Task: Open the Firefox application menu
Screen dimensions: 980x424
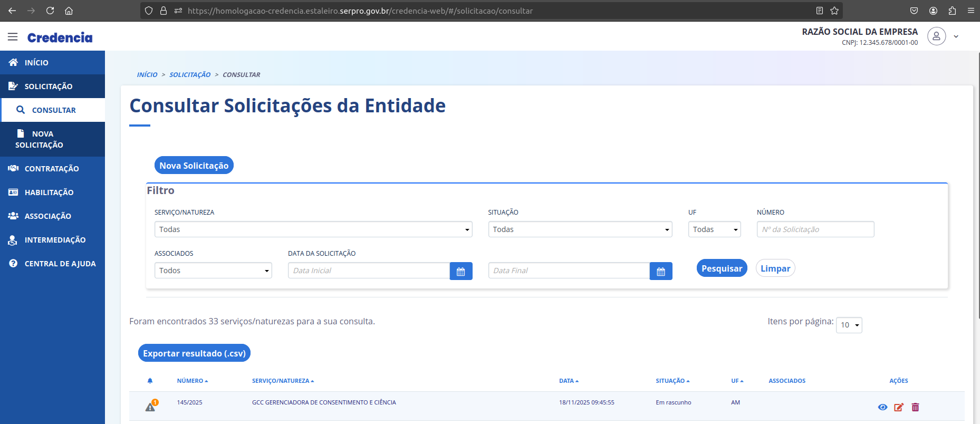Action: point(971,11)
